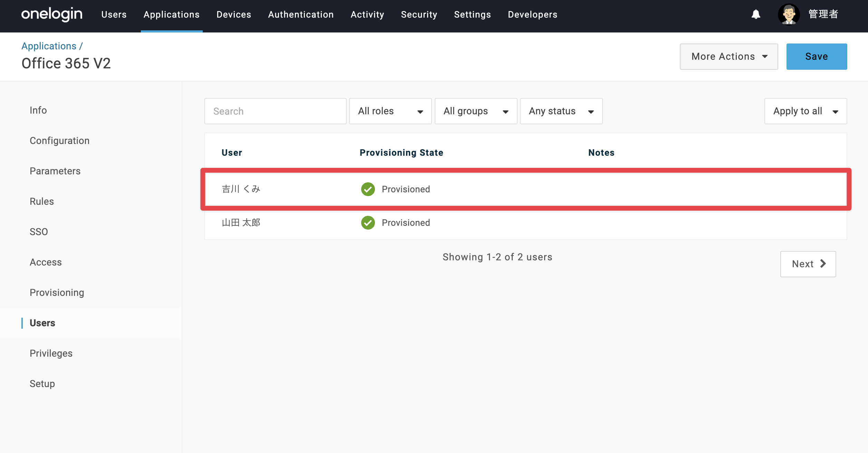Open the Applications navigation menu
The height and width of the screenshot is (453, 868).
click(x=172, y=15)
